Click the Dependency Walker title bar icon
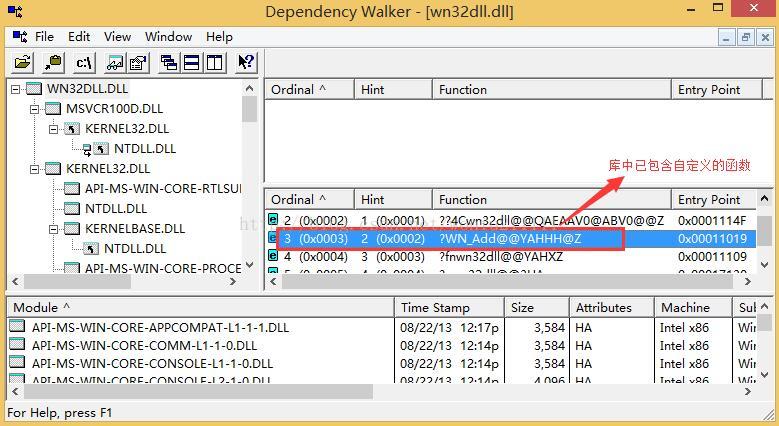 pos(15,11)
